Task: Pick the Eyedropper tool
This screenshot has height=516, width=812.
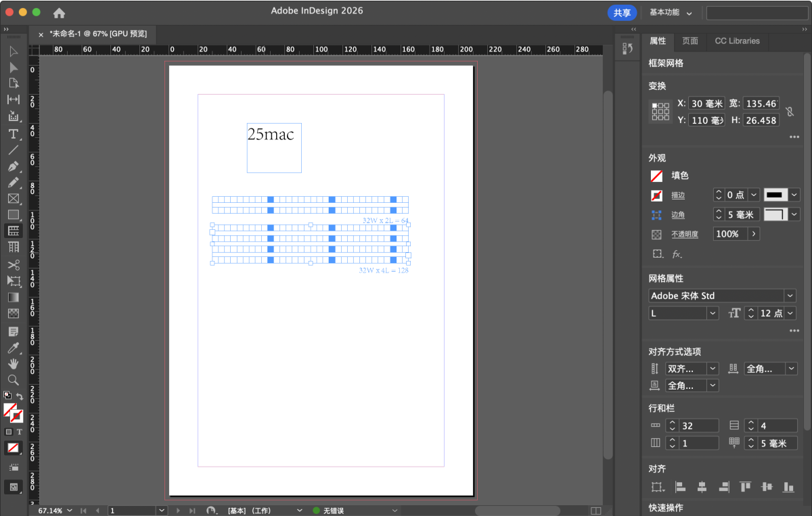Action: 13,348
